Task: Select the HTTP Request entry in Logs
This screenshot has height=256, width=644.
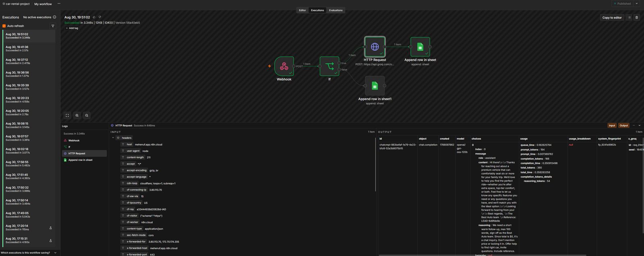Action: coord(85,153)
